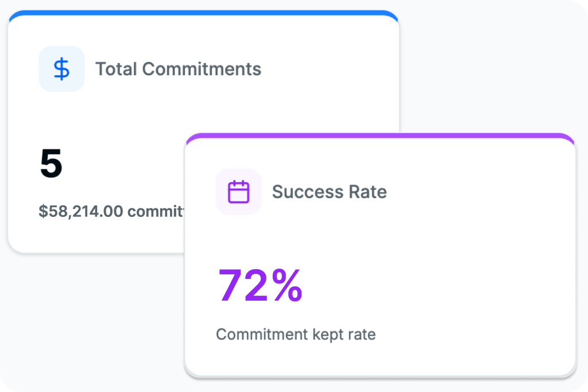588x392 pixels.
Task: Click the word Commitments in the blue card title
Action: pyautogui.click(x=202, y=69)
